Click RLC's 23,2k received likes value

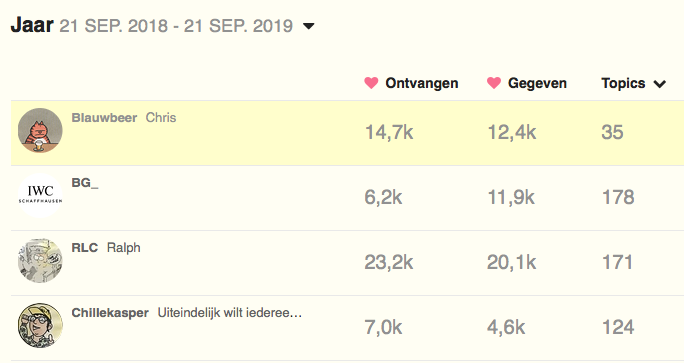389,262
